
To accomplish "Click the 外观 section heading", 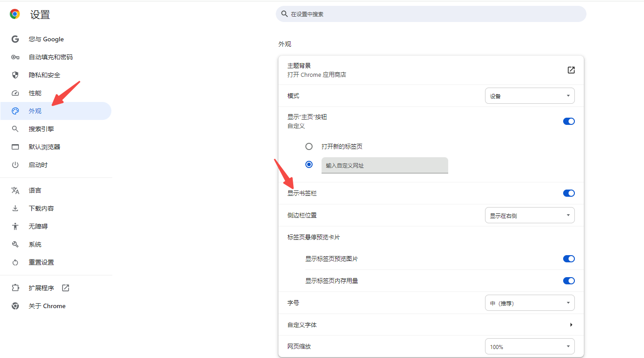I will point(285,44).
